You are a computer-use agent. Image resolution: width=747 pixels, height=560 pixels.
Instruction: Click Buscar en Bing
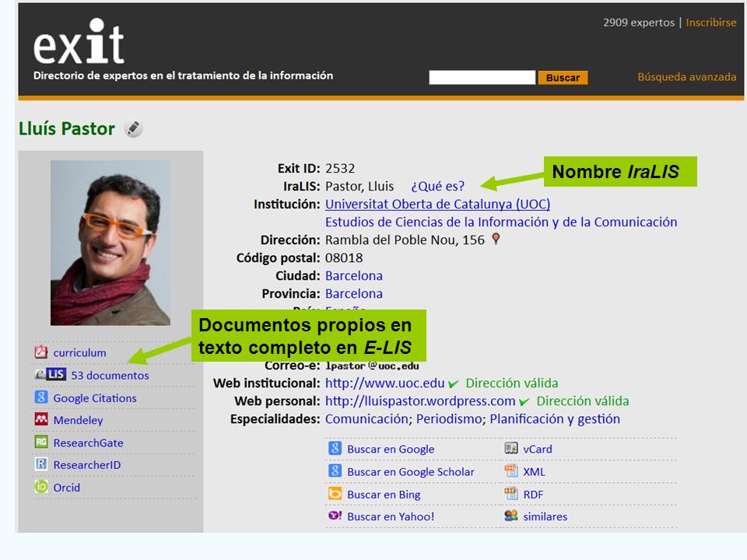point(384,495)
